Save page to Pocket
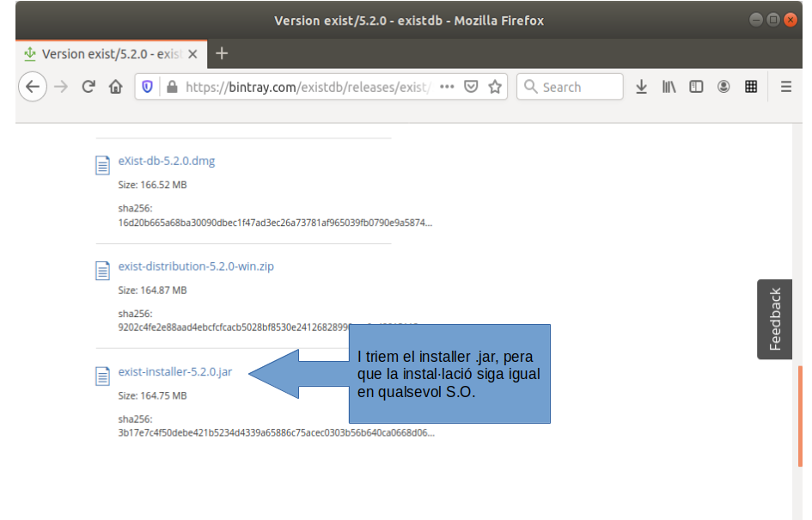The width and height of the screenshot is (812, 520). tap(471, 87)
